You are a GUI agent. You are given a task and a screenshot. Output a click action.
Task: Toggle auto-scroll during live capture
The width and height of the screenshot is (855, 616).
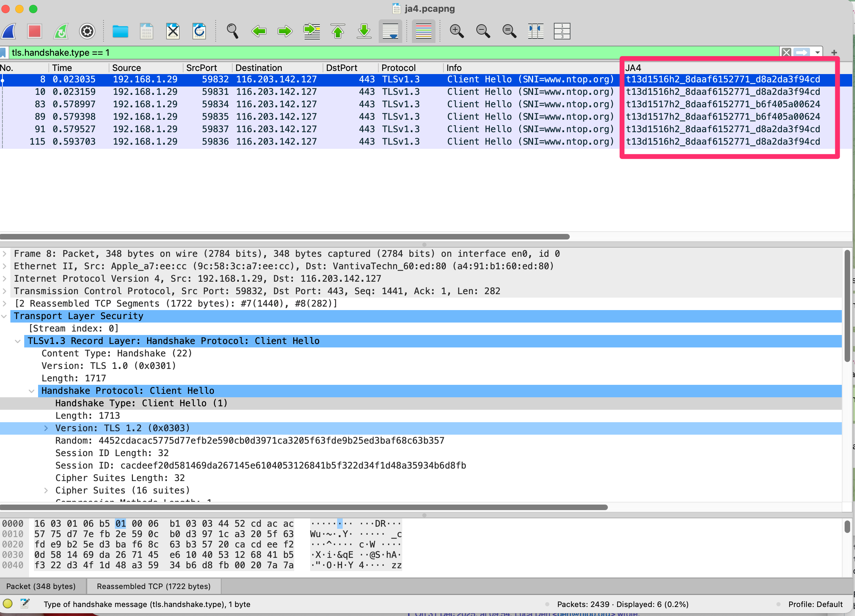(x=390, y=31)
